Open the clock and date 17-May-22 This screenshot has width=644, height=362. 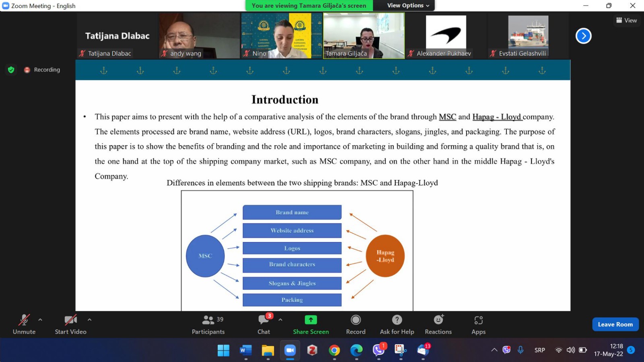pyautogui.click(x=609, y=350)
